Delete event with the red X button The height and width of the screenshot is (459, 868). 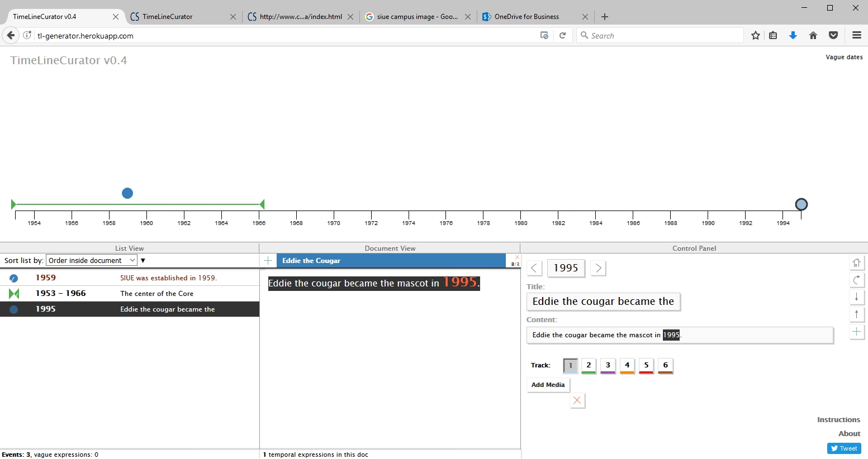[577, 400]
